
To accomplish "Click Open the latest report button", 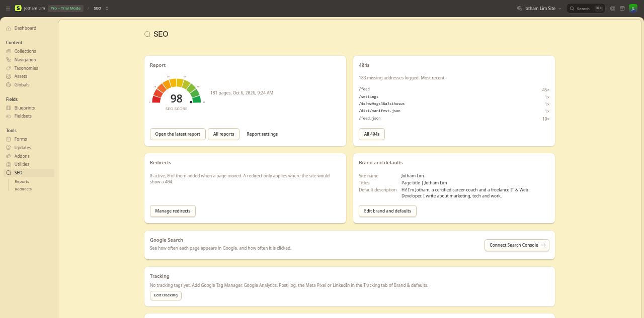I will coord(178,134).
